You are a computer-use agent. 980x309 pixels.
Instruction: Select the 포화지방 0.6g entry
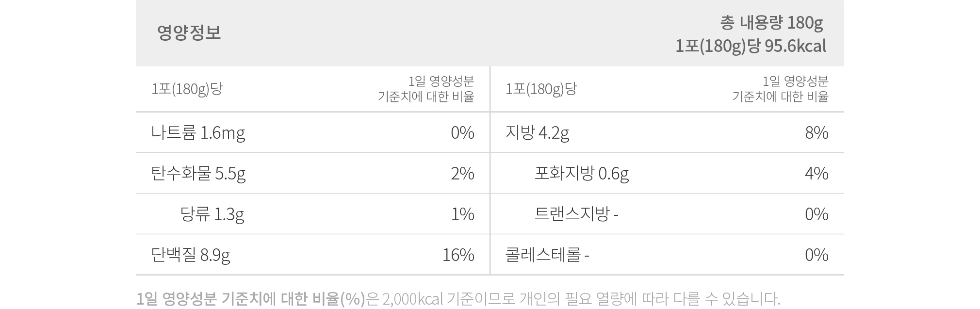coord(582,174)
